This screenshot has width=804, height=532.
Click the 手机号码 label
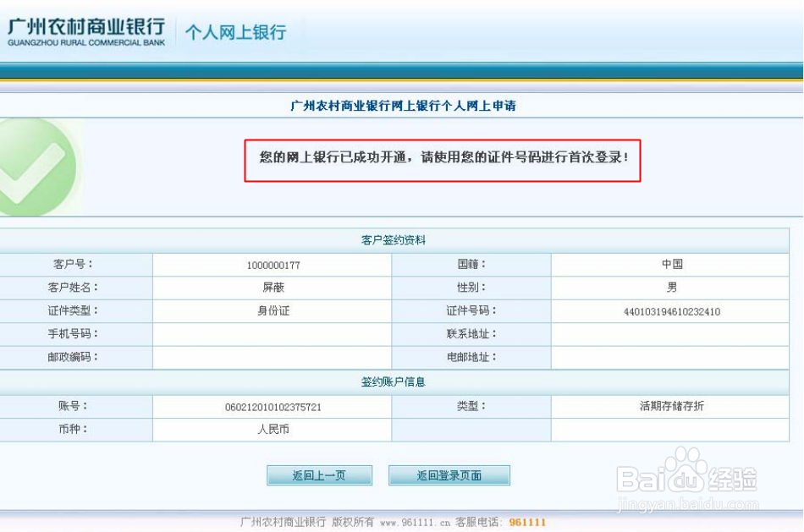pos(73,333)
